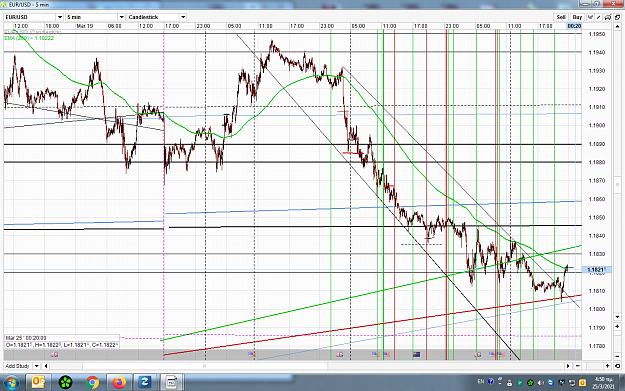Open the chart studies icon next to Buy
This screenshot has height=391, width=625.
point(590,17)
